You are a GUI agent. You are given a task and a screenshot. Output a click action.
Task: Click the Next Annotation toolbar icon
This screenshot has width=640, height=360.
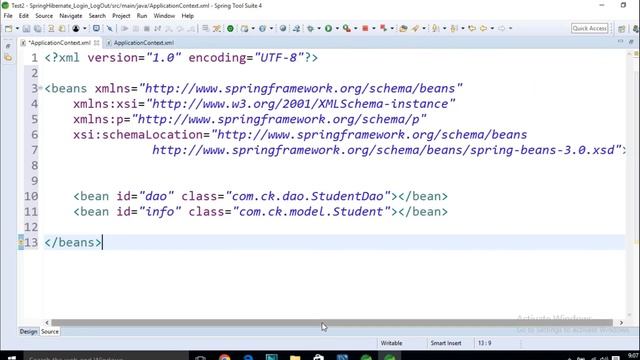tap(436, 28)
